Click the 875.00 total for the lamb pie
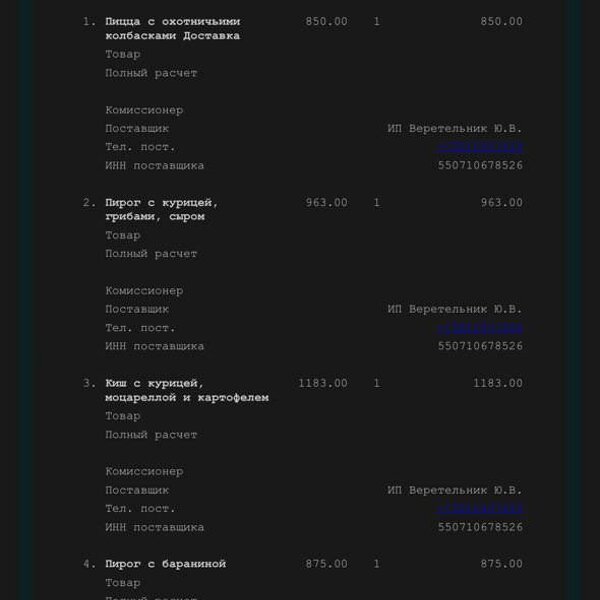 pyautogui.click(x=501, y=564)
